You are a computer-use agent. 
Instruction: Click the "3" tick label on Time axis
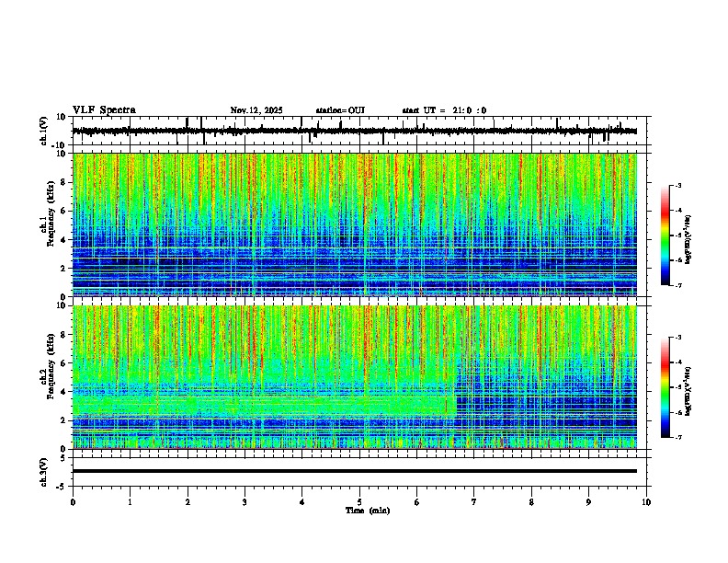[x=245, y=502]
